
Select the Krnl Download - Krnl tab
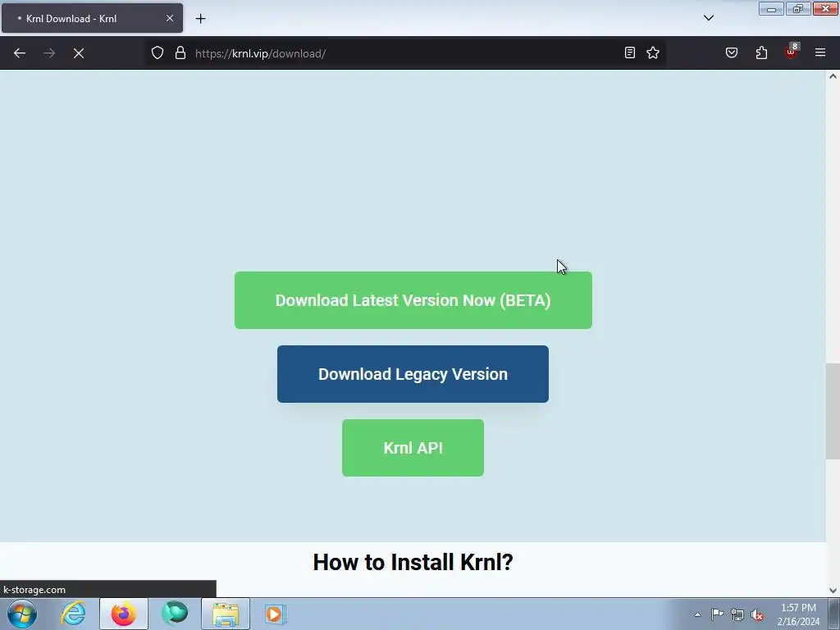[x=92, y=18]
